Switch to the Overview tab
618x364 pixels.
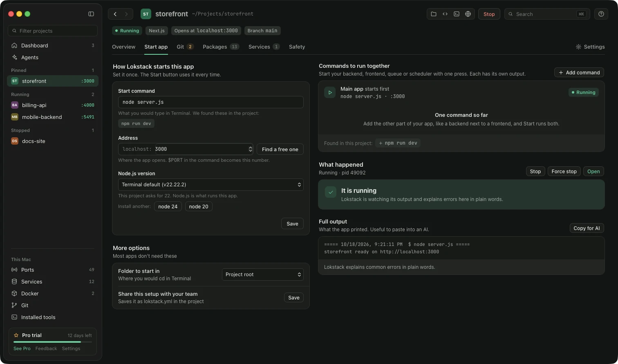123,47
